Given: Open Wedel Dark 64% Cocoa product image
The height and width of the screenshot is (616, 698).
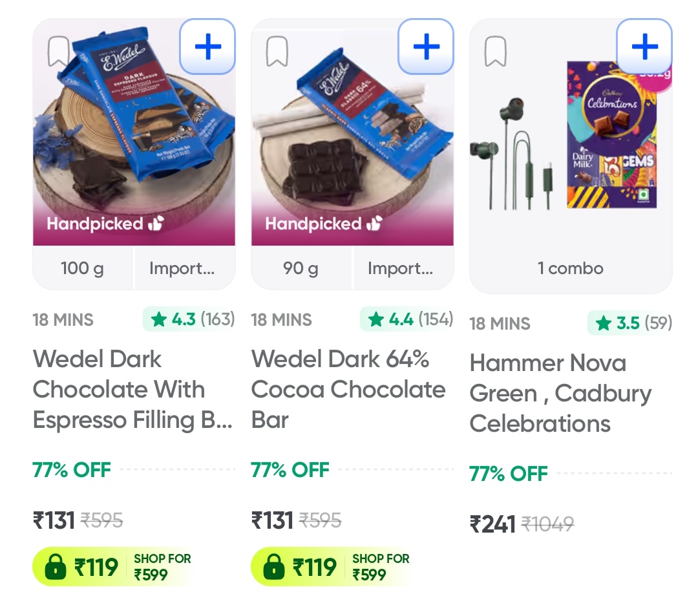Looking at the screenshot, I should (352, 142).
